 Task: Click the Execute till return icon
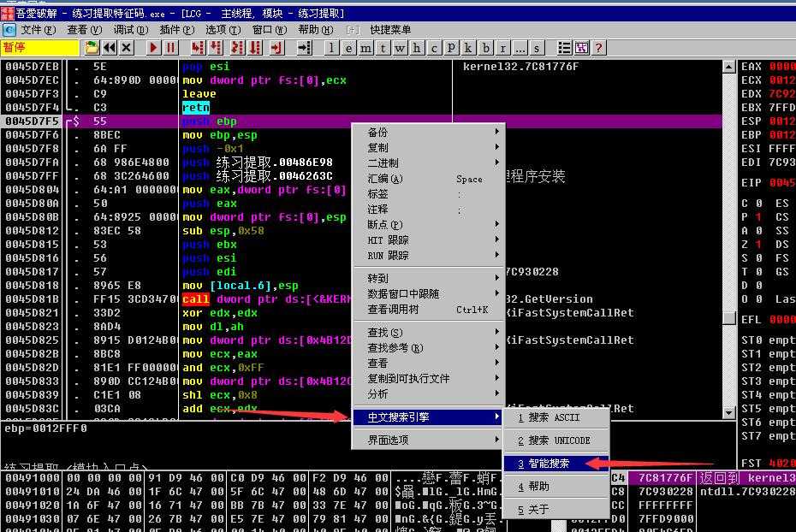point(276,48)
